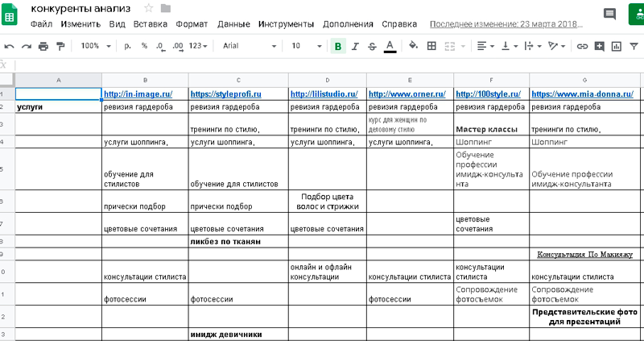
Task: Format as currency with the р. button
Action: pyautogui.click(x=127, y=46)
